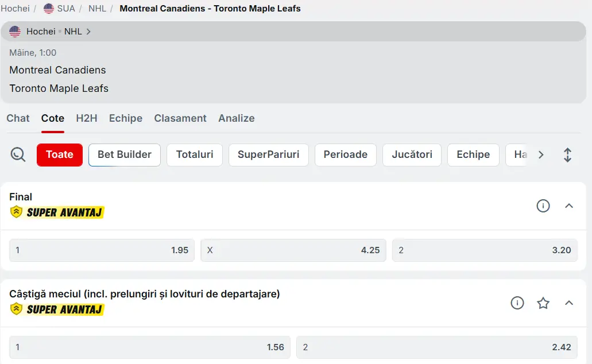Click SUPER AVANTAJ badge under Final

[x=56, y=212]
